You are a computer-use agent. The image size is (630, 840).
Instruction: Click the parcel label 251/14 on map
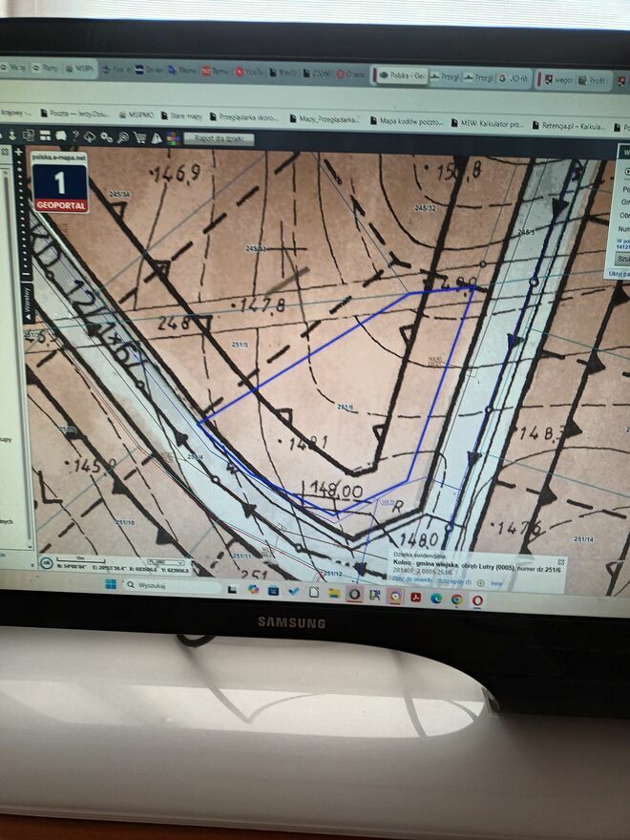tap(583, 539)
